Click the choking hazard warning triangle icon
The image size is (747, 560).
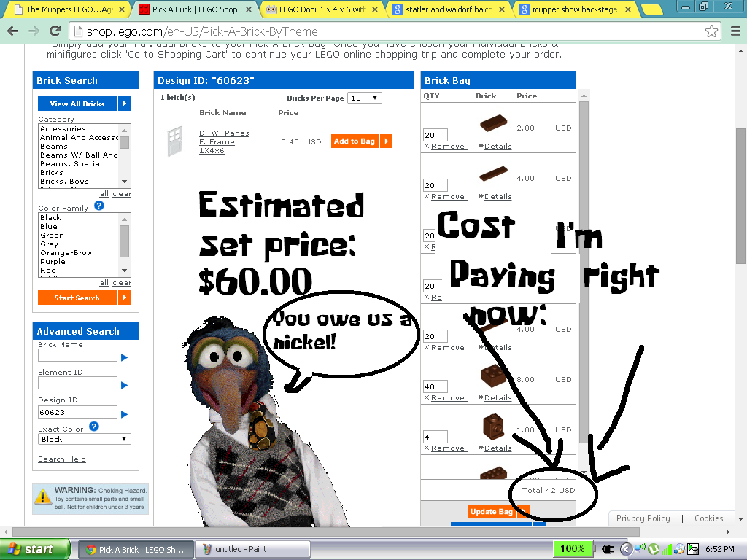42,497
